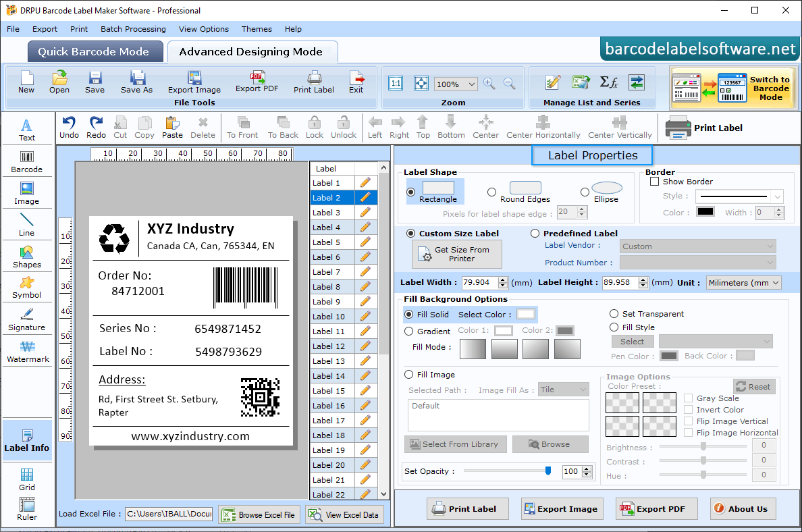The image size is (802, 532).
Task: Open the Export menu
Action: click(x=45, y=29)
